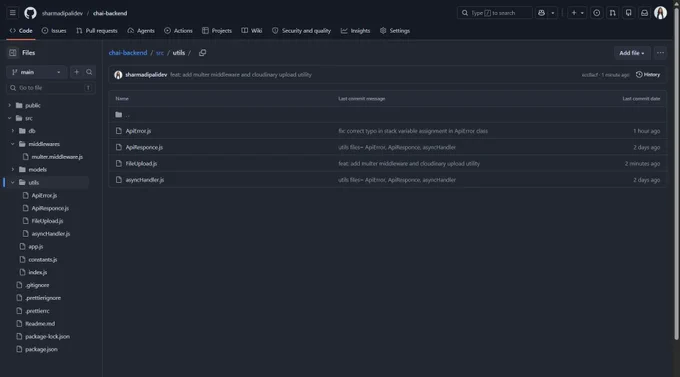Open FileUpload.js in the file tree
This screenshot has width=680, height=377.
[47, 221]
